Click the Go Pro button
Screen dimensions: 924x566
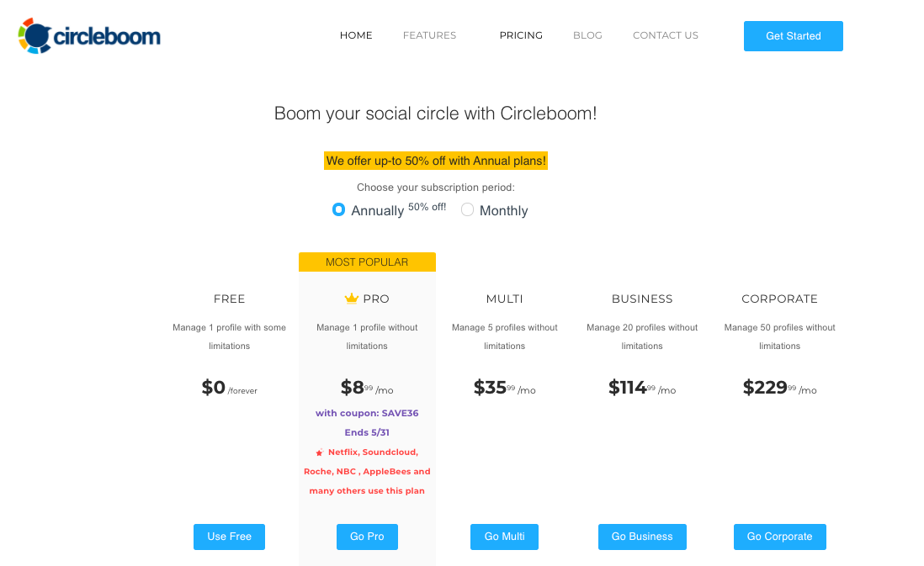click(x=367, y=537)
